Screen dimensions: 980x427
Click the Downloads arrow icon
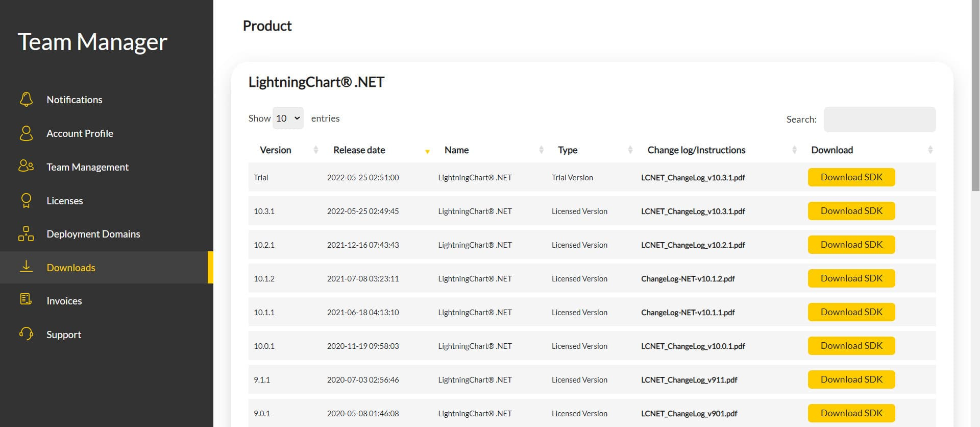click(26, 267)
